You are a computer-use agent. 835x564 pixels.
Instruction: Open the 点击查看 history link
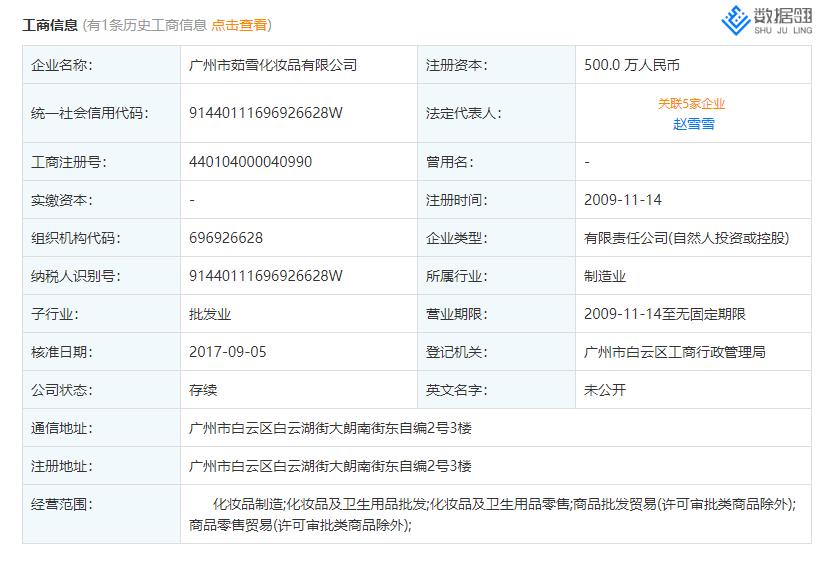pyautogui.click(x=239, y=25)
